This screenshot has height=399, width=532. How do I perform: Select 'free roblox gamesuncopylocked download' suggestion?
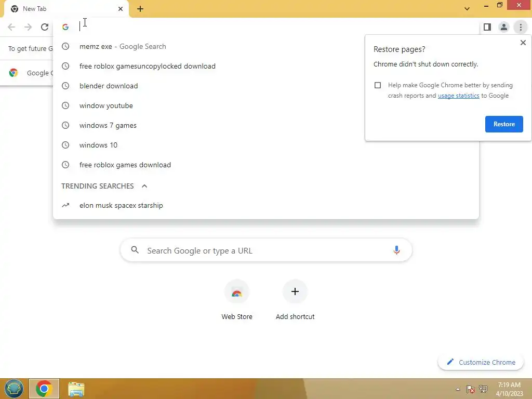(265, 66)
